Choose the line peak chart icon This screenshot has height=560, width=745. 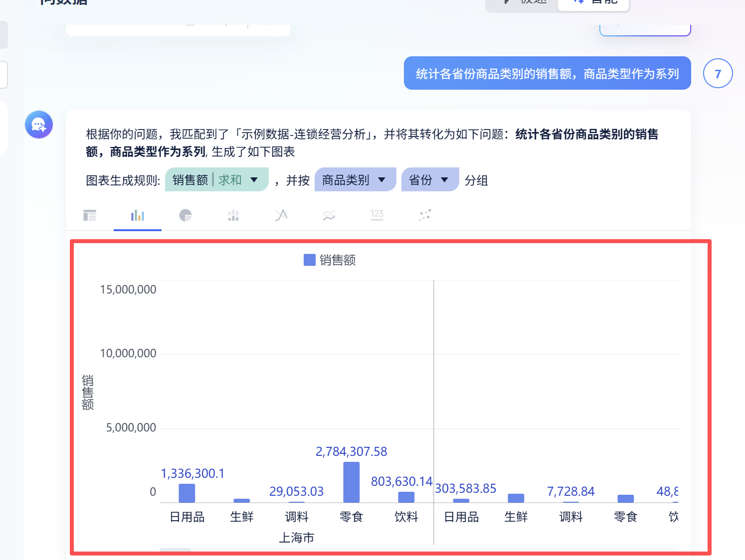[x=281, y=215]
